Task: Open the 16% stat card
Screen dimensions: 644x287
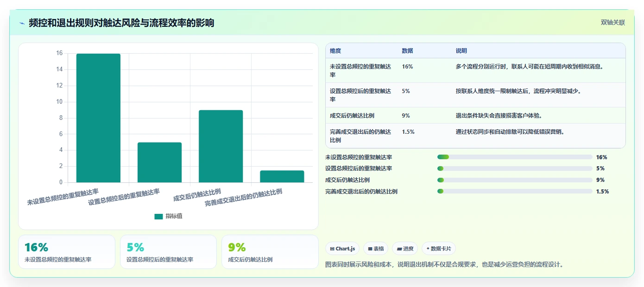Action: 67,252
